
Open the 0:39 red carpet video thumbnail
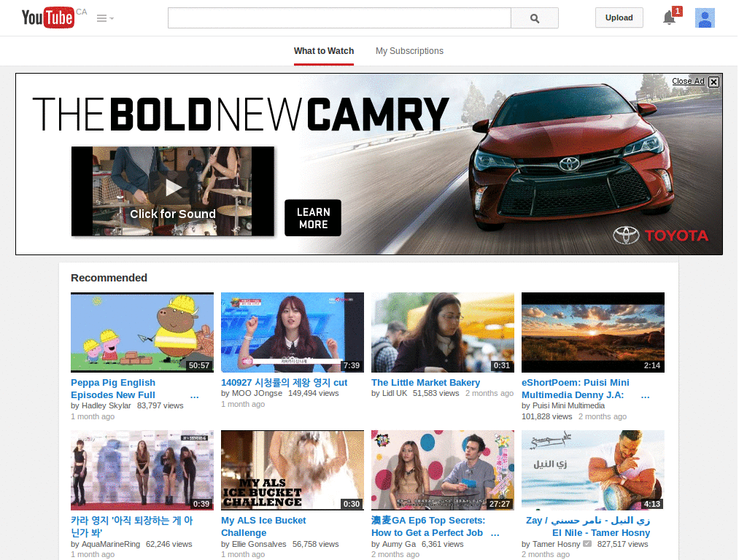(142, 470)
